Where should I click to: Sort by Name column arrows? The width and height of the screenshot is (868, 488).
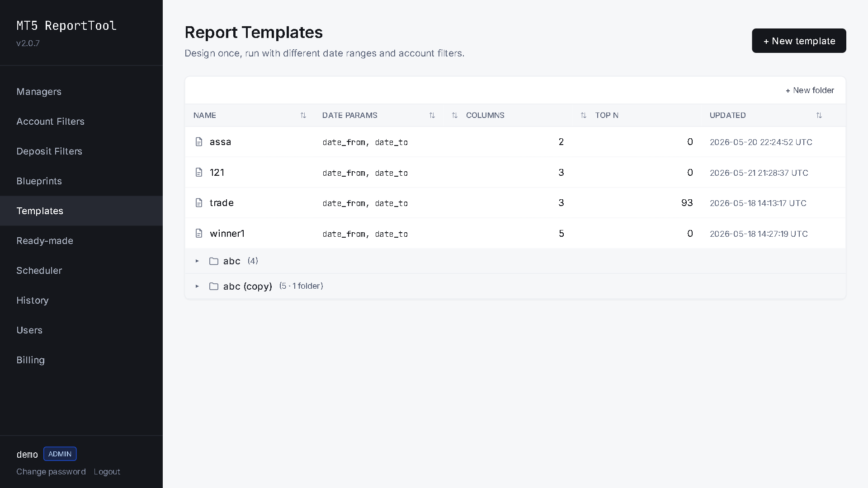(x=303, y=115)
